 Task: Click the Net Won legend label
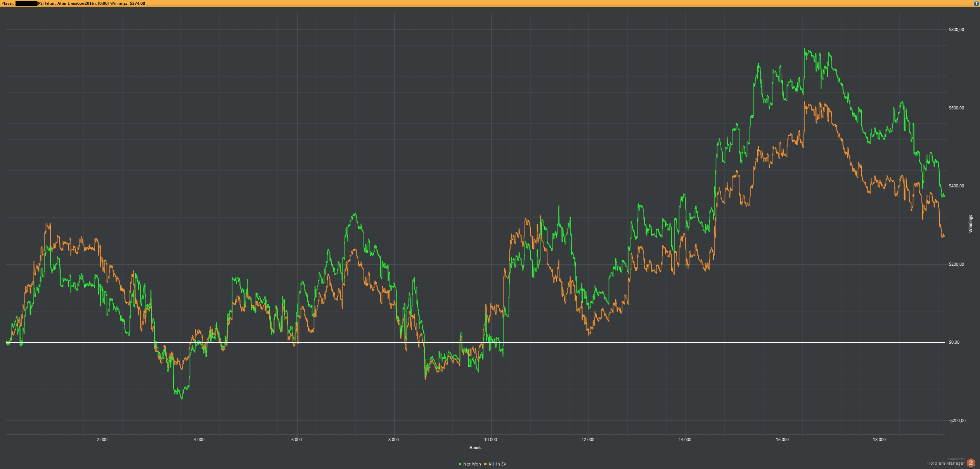click(x=472, y=464)
